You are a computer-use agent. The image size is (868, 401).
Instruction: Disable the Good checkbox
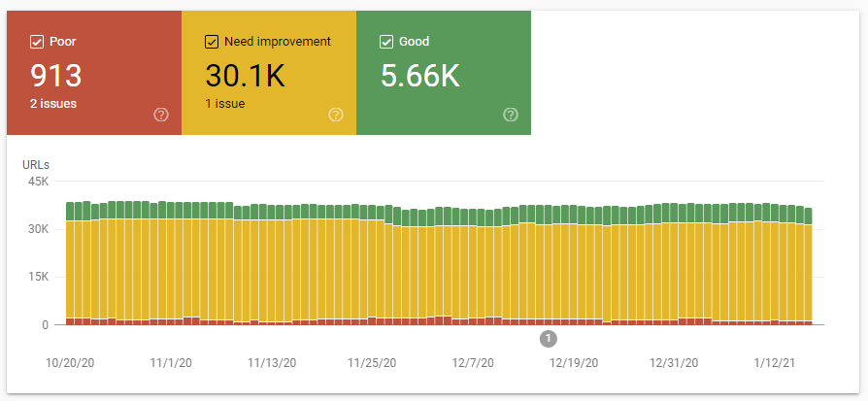[x=386, y=42]
